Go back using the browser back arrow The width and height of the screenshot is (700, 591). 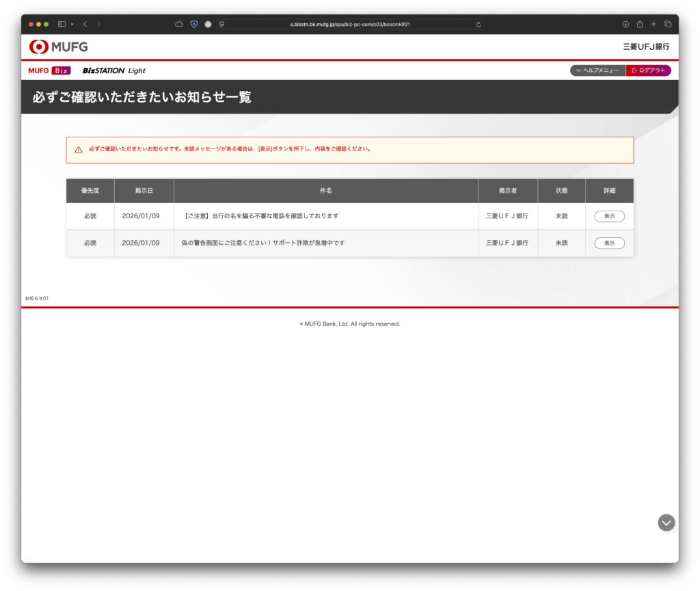(x=85, y=24)
